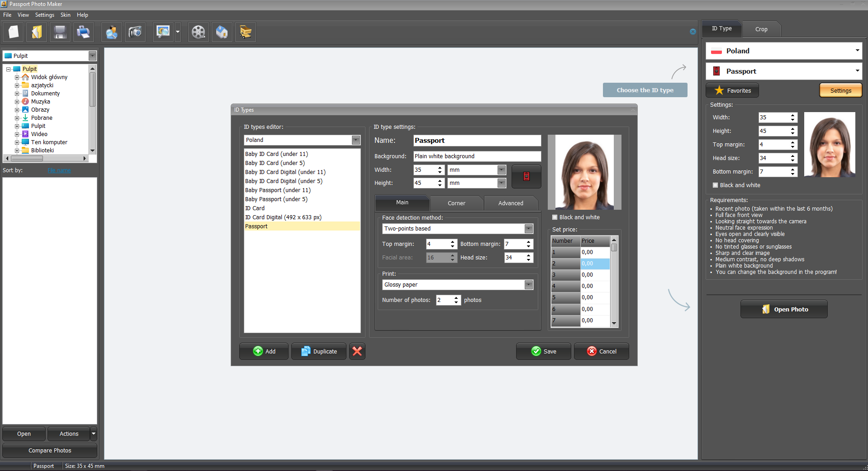Click the Save floppy disk toolbar icon
This screenshot has height=471, width=868.
pos(60,32)
